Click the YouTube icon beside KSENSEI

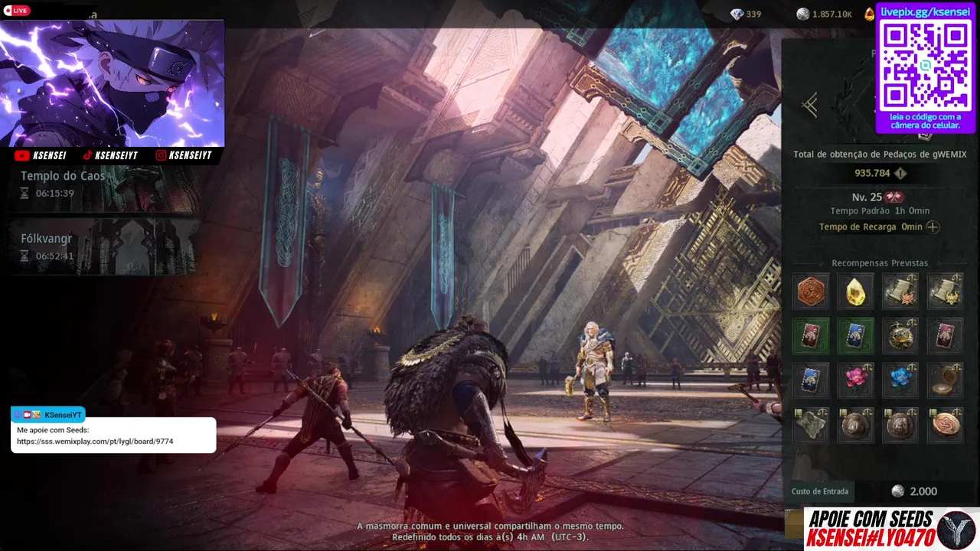[x=21, y=155]
